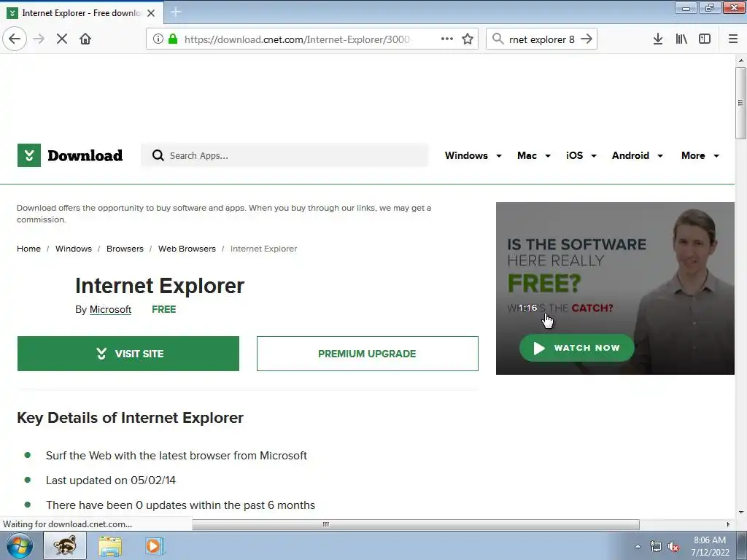
Task: Open File Explorer from the taskbar
Action: 110,545
